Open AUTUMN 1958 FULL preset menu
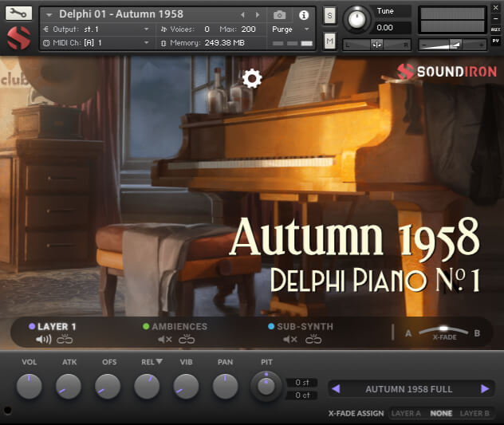The height and width of the screenshot is (425, 504). click(x=409, y=389)
